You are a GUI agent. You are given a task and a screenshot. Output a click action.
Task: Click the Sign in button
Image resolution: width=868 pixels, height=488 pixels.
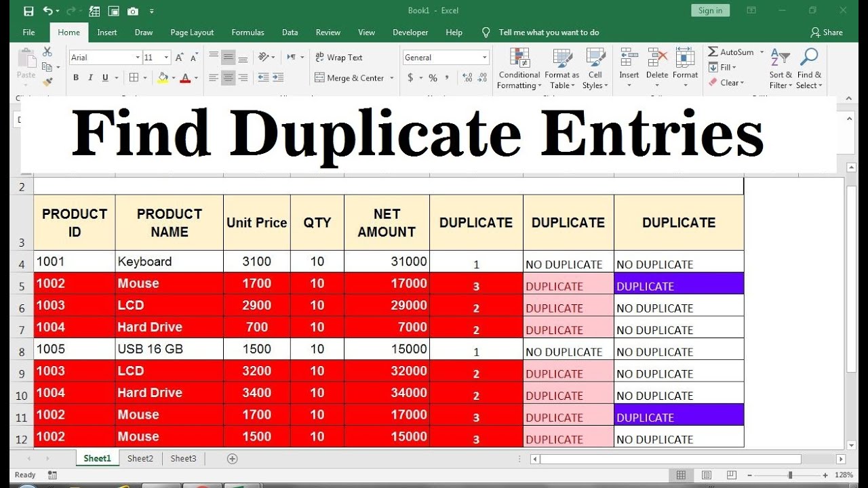tap(711, 10)
